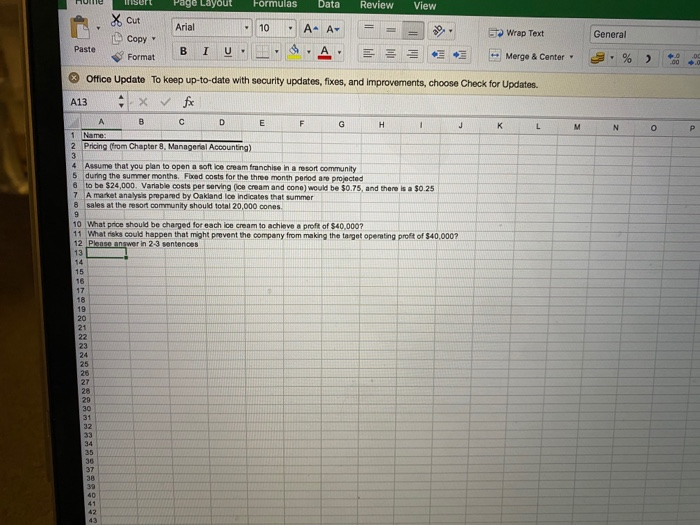
Task: Dismiss the Office Update banner
Action: [74, 78]
